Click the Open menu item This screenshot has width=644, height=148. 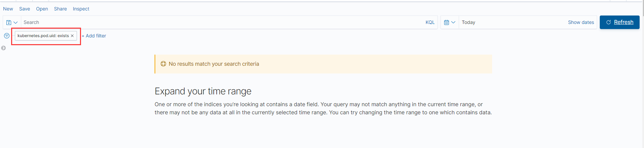pos(42,9)
